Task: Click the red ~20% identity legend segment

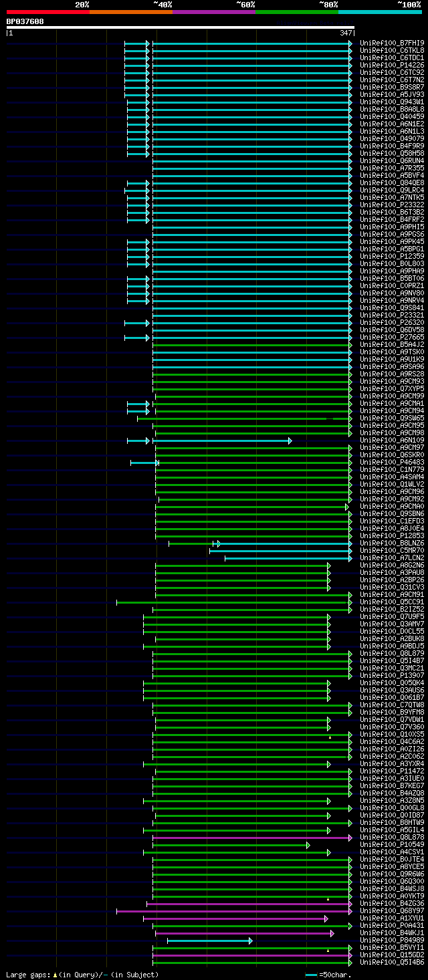Action: pos(48,12)
